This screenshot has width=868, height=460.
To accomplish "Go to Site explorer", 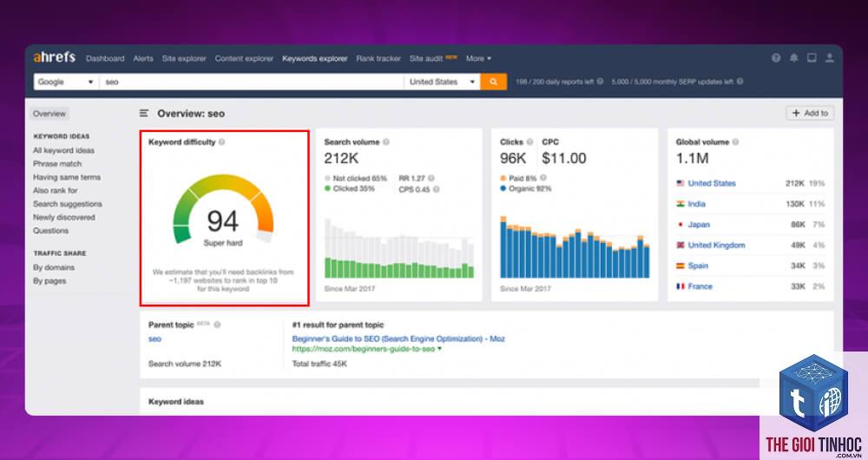I will coord(184,58).
